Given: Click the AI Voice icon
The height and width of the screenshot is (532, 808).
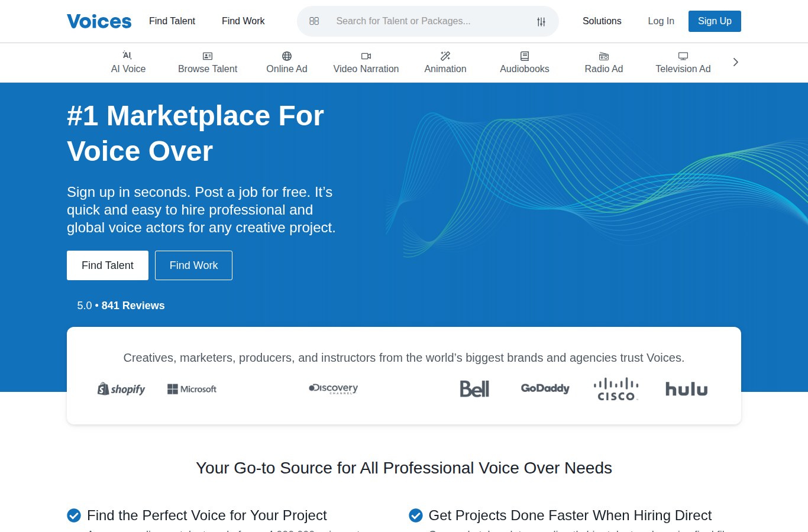Looking at the screenshot, I should pos(128,56).
